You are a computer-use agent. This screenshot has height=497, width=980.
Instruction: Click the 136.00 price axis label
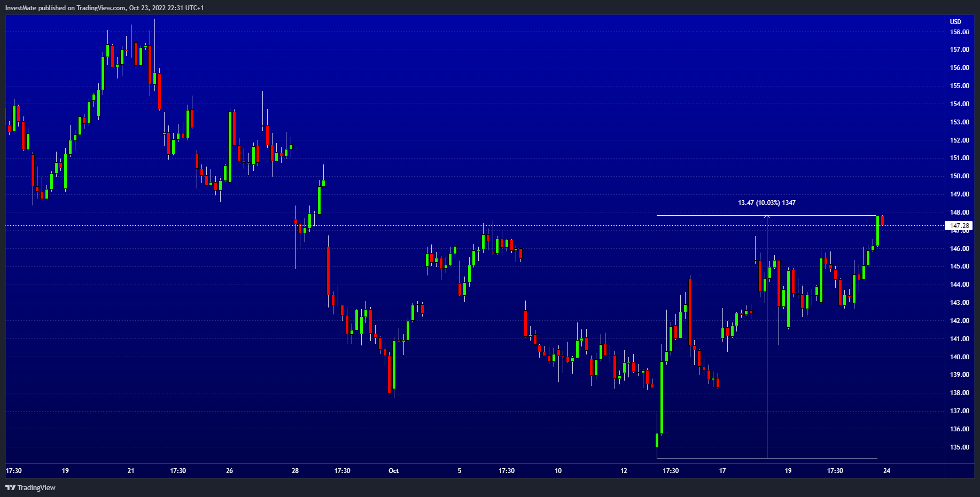[960, 429]
